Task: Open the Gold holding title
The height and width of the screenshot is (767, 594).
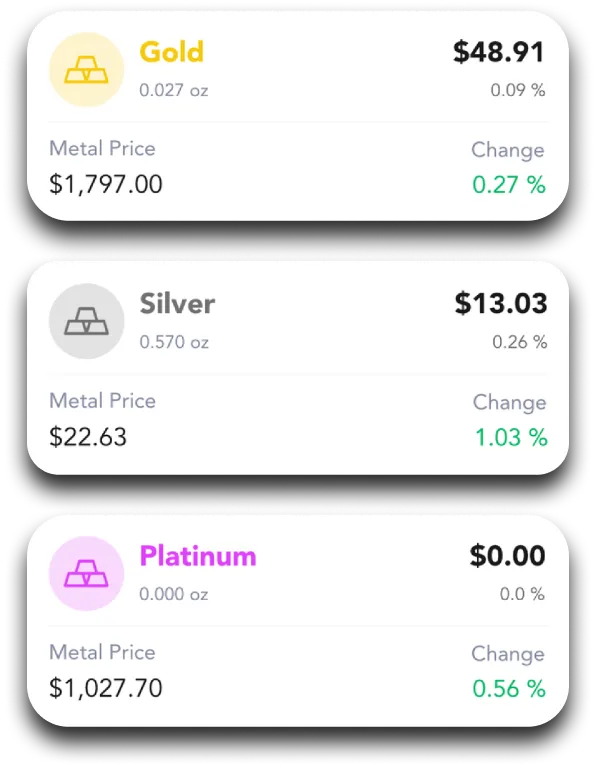Action: pos(171,52)
